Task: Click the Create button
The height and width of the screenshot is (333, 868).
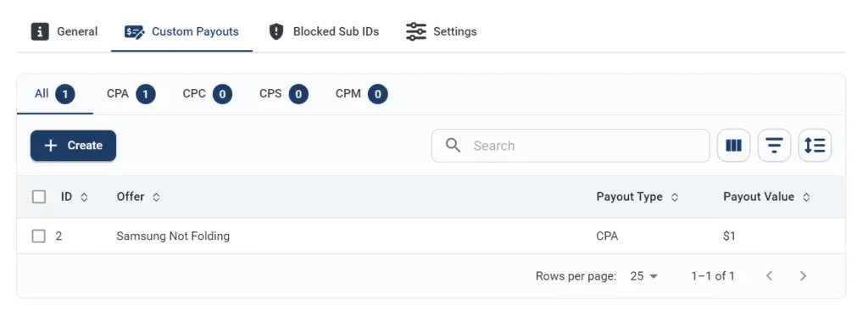Action: tap(73, 146)
